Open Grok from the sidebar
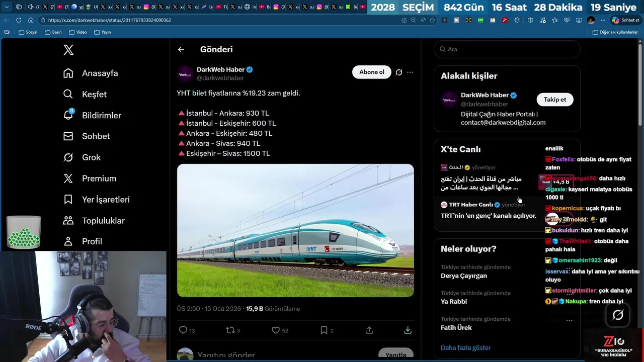This screenshot has height=362, width=644. tap(82, 157)
